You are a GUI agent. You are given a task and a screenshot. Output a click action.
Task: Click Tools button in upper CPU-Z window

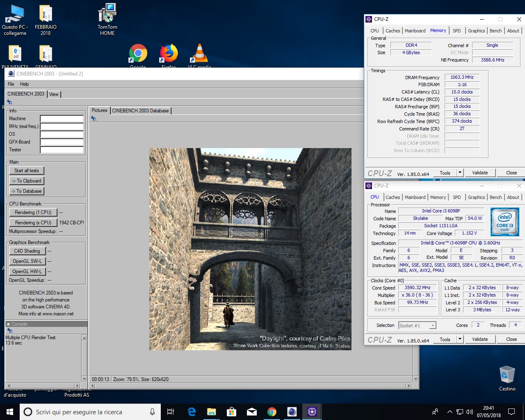tap(445, 173)
